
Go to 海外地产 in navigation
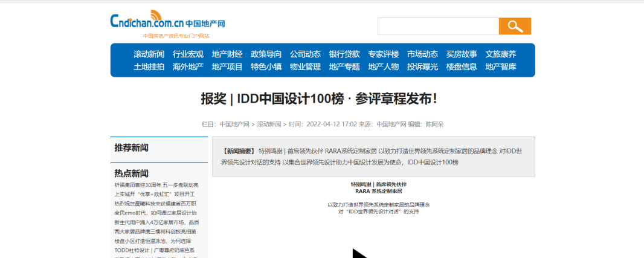click(188, 66)
